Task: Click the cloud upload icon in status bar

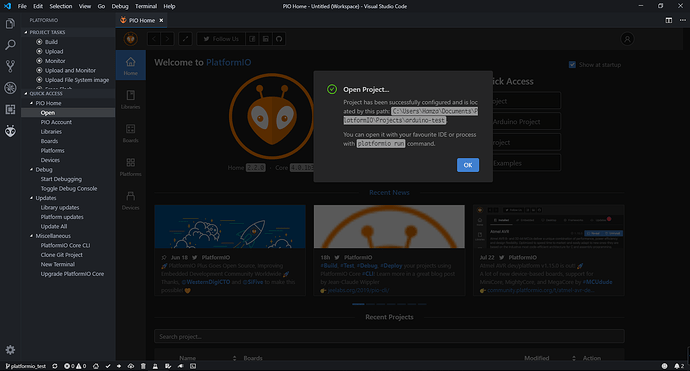Action: pos(131,366)
